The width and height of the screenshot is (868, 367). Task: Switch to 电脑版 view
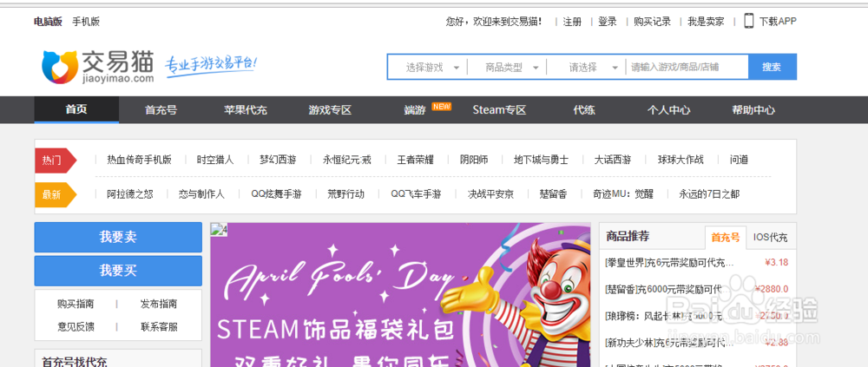click(x=48, y=22)
